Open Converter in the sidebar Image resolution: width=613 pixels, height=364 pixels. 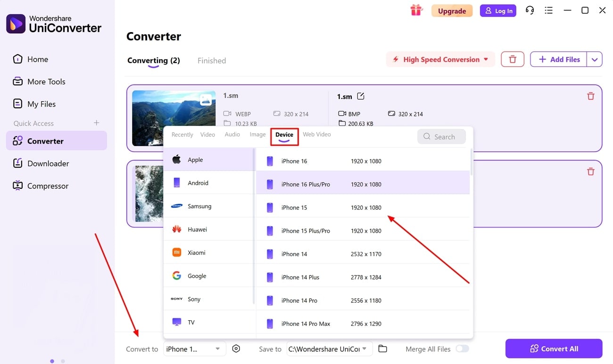pos(57,141)
